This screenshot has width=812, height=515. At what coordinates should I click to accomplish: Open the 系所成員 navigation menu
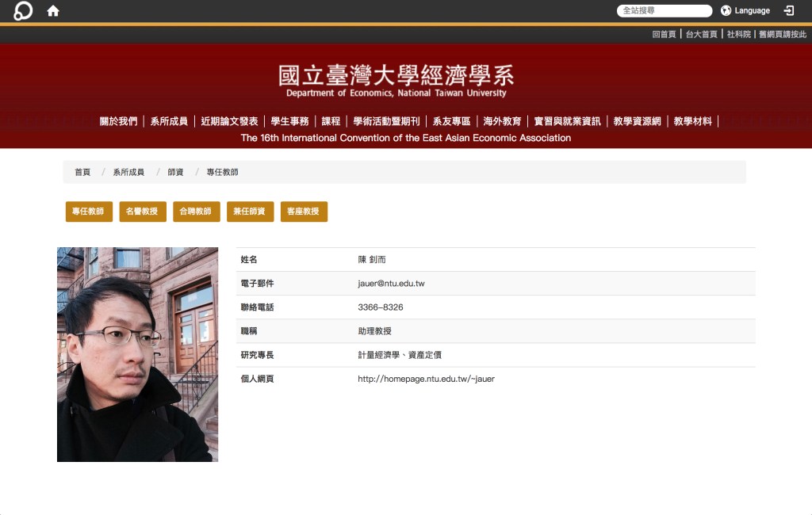click(x=168, y=121)
